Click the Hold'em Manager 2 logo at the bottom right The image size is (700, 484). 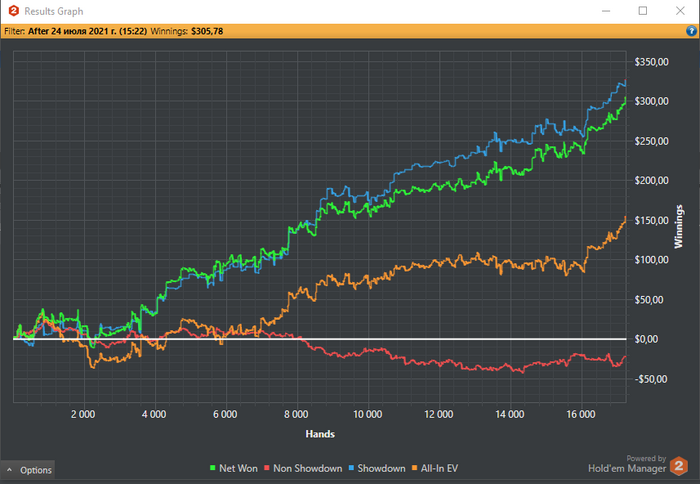click(x=679, y=466)
